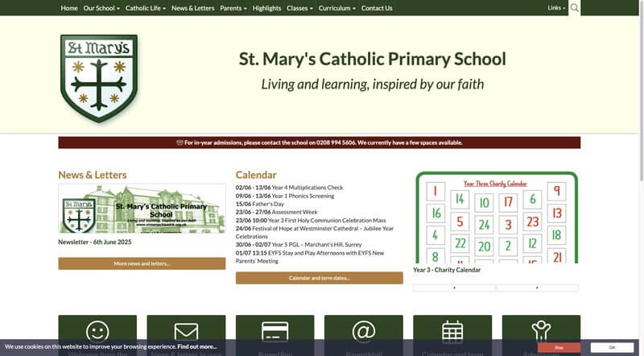Open the @ ParentMail tile icon
644x356 pixels.
coord(364,331)
